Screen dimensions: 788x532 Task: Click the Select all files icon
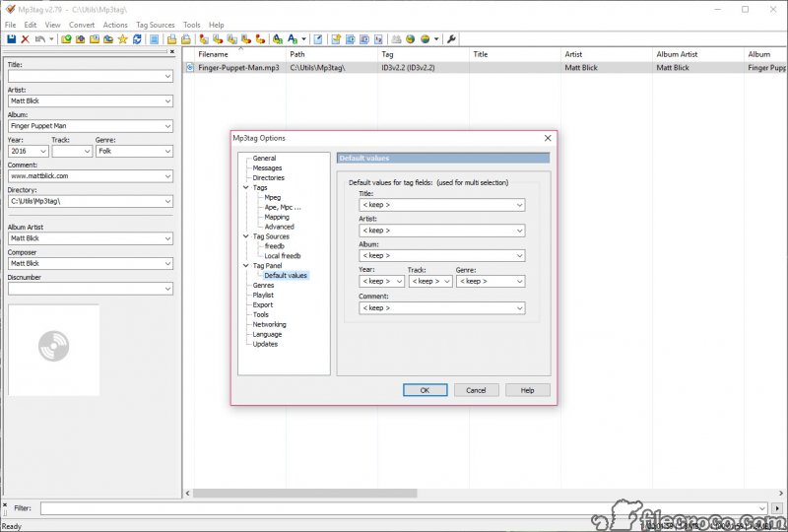tap(155, 39)
